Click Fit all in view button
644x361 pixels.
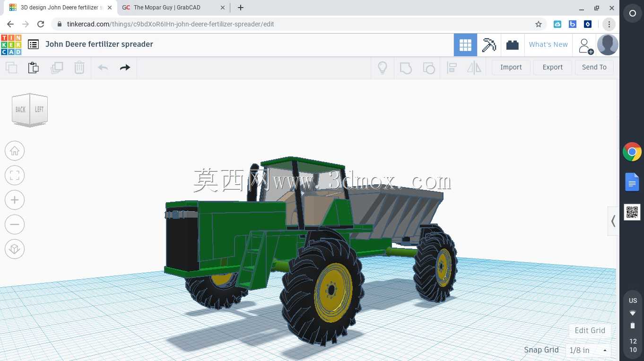15,175
